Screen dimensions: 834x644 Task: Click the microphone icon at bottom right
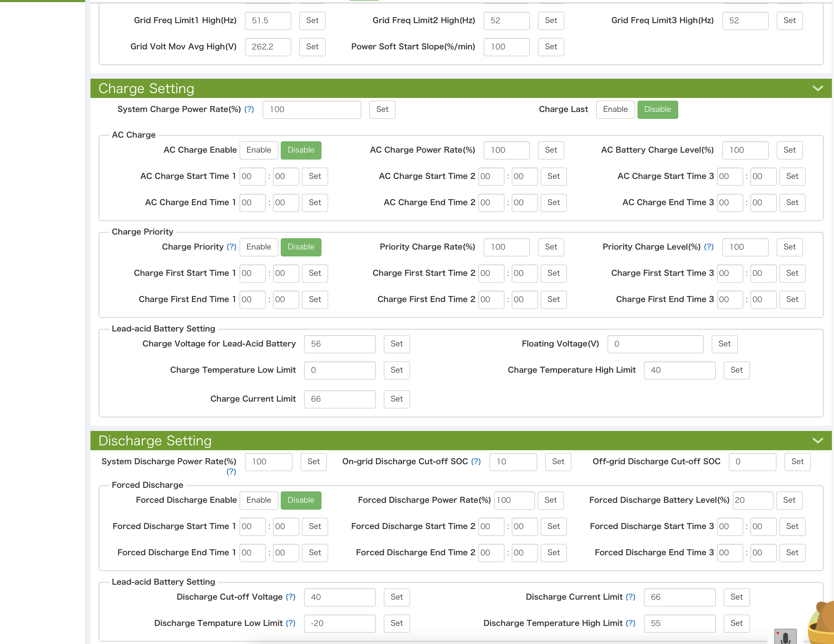click(x=785, y=637)
